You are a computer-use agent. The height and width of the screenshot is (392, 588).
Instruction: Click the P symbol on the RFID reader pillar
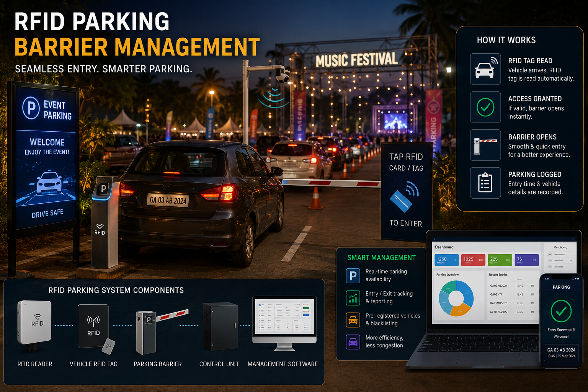pyautogui.click(x=103, y=188)
